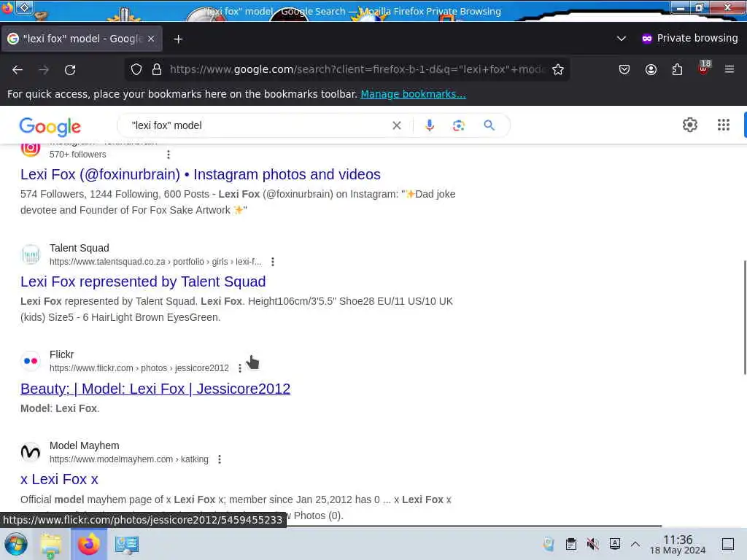
Task: Click the flickr.com photos jessicore2012 URL breadcrumb
Action: point(139,368)
